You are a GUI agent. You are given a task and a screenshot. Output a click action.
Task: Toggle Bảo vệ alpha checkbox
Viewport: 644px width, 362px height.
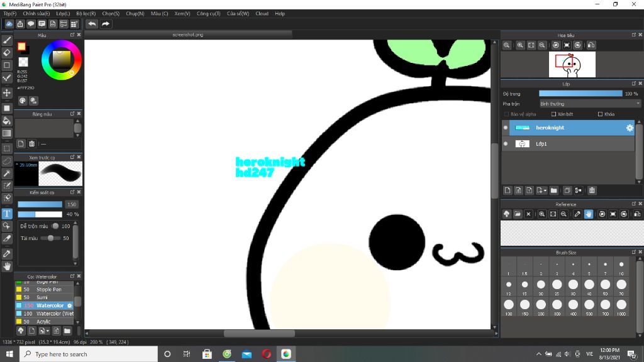506,114
